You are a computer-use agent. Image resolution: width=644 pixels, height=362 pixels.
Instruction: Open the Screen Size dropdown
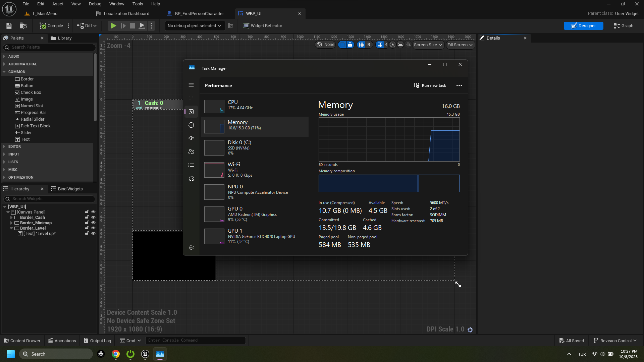(428, 45)
